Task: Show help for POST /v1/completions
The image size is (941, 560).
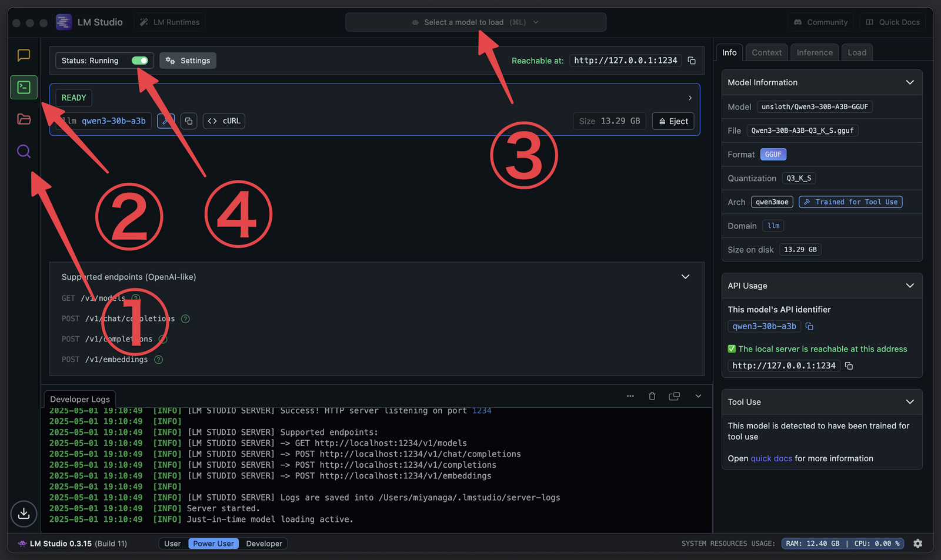Action: coord(163,339)
